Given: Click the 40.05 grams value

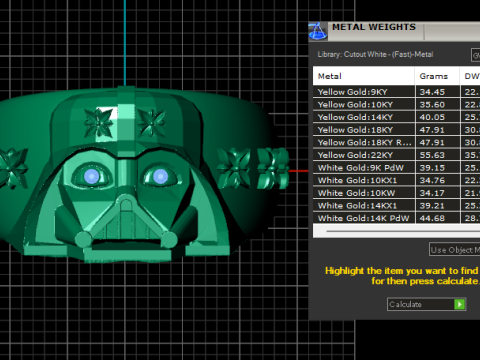Looking at the screenshot, I should pos(432,117).
